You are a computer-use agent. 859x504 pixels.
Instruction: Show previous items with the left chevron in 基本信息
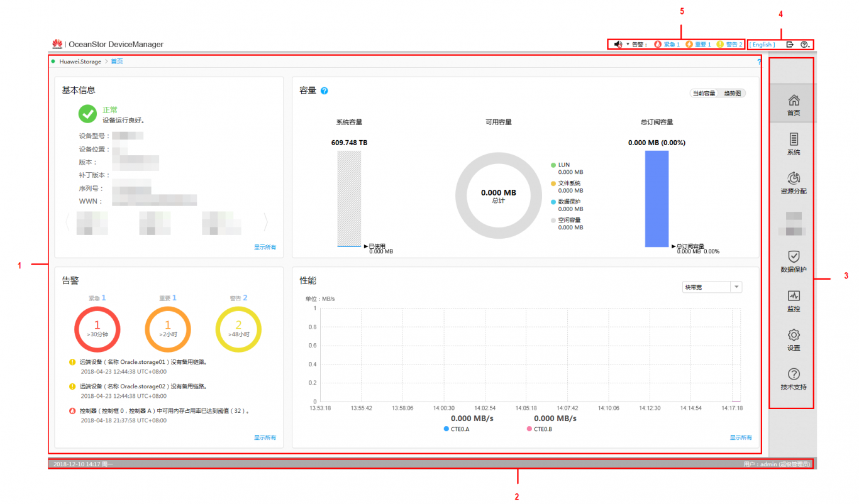[69, 222]
